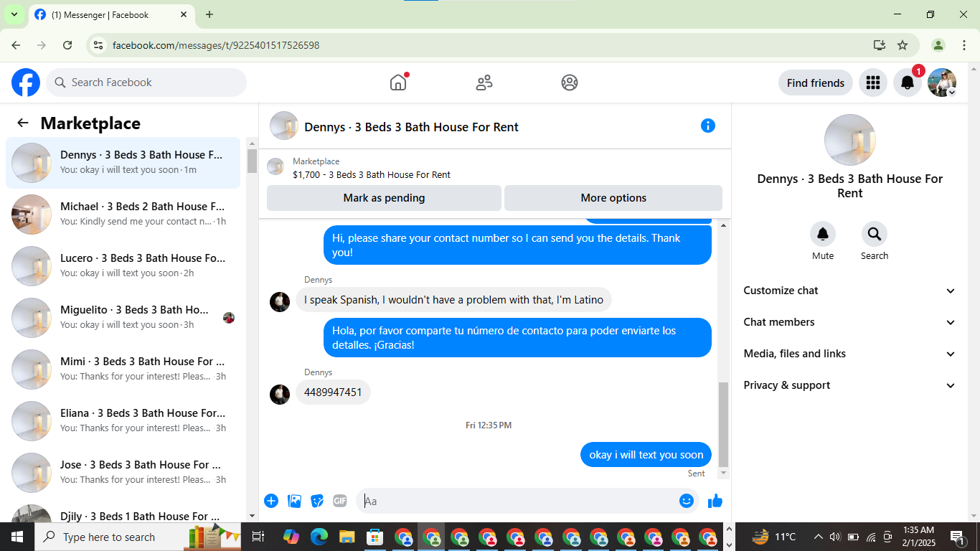Choose a sticker icon
The image size is (980, 551).
[317, 501]
